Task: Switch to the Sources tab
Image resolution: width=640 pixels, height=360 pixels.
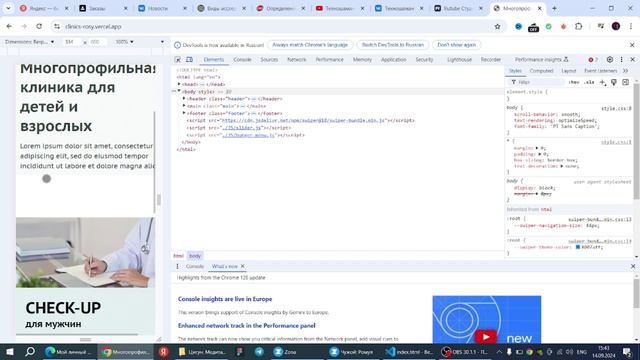Action: [x=269, y=60]
